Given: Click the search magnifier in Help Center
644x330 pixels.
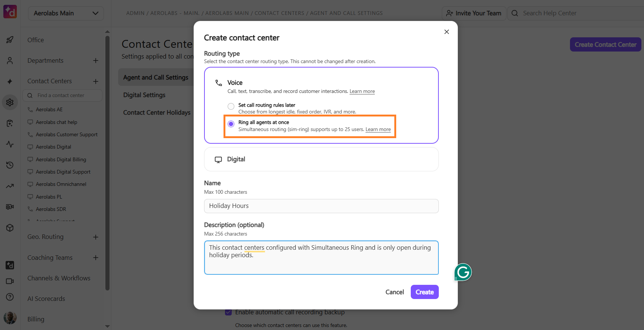Looking at the screenshot, I should (x=515, y=13).
